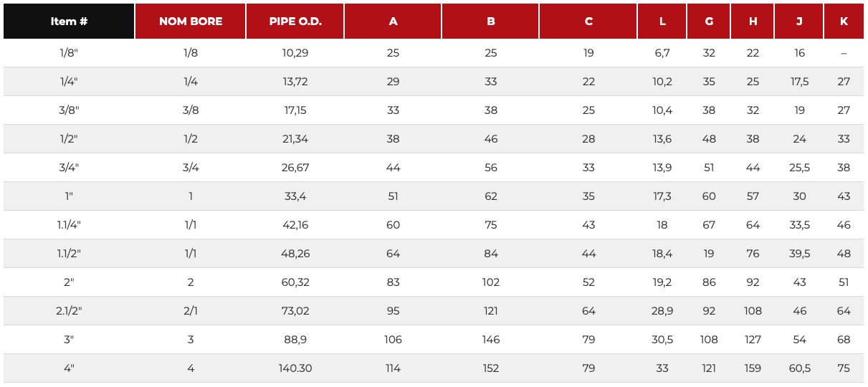The width and height of the screenshot is (868, 387).
Task: Select column header C
Action: point(588,21)
